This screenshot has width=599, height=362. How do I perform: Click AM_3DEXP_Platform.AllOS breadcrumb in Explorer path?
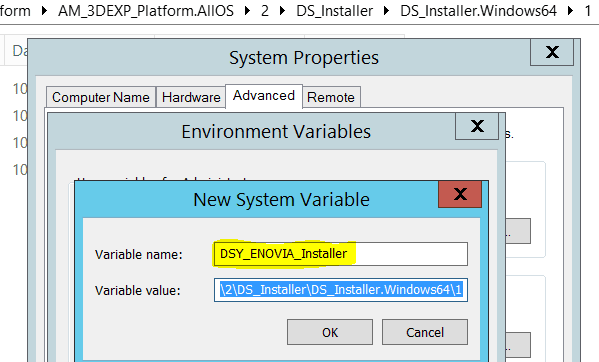click(x=146, y=11)
